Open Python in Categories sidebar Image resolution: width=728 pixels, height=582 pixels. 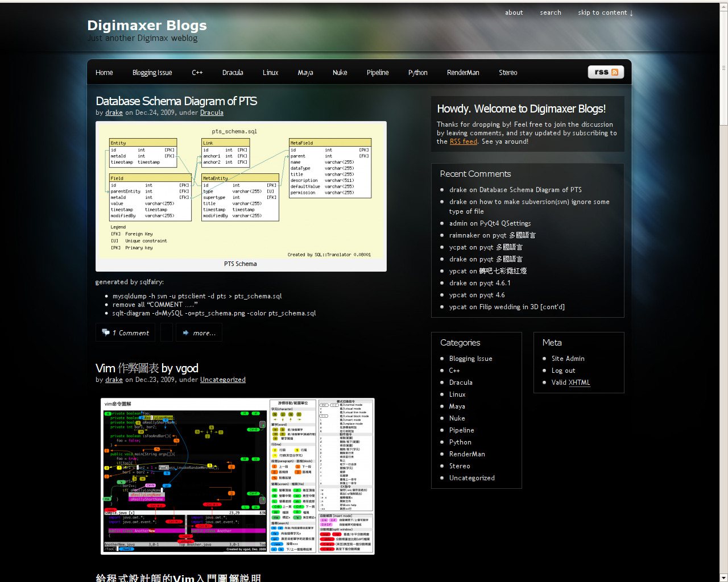pos(460,442)
